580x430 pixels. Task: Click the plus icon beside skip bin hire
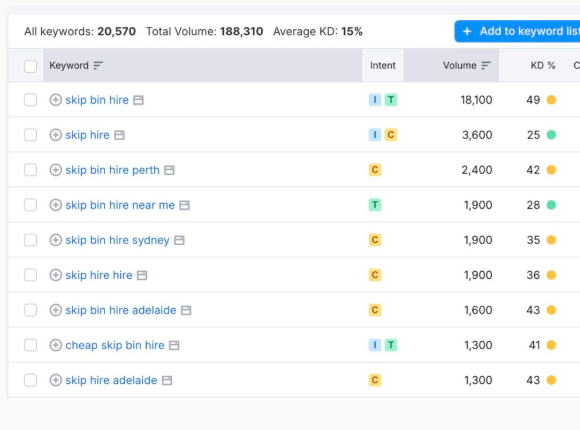(55, 100)
